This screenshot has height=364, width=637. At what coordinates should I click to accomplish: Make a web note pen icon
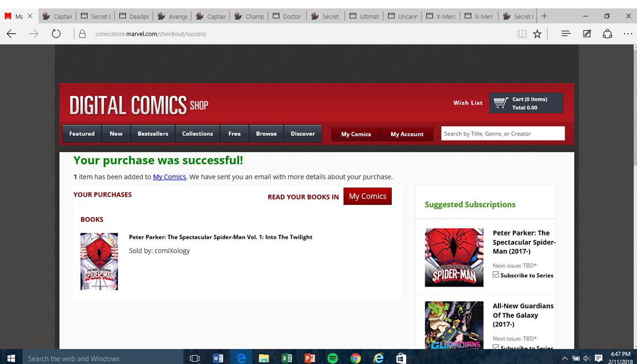(x=587, y=34)
